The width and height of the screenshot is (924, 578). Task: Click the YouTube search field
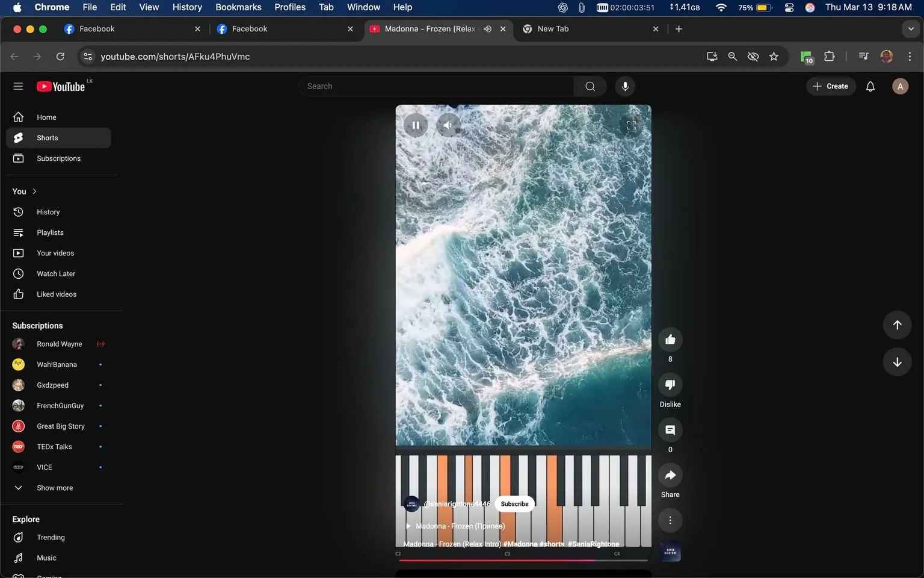436,85
